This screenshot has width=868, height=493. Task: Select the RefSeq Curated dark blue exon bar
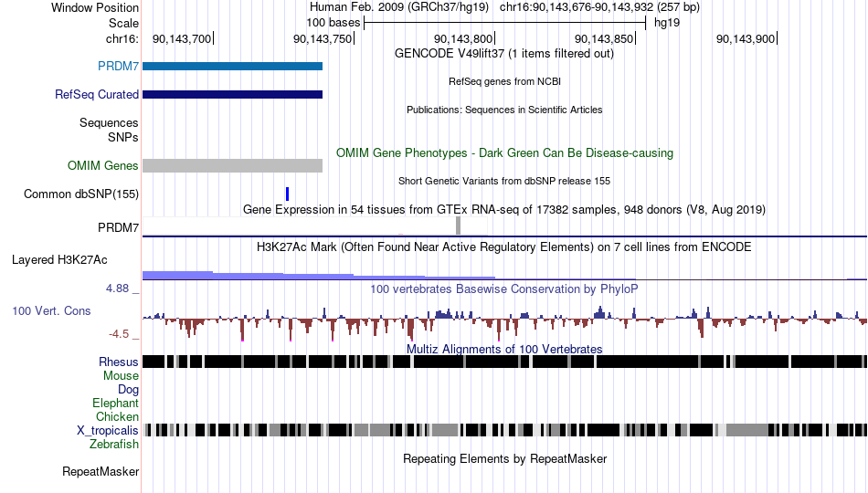(232, 95)
